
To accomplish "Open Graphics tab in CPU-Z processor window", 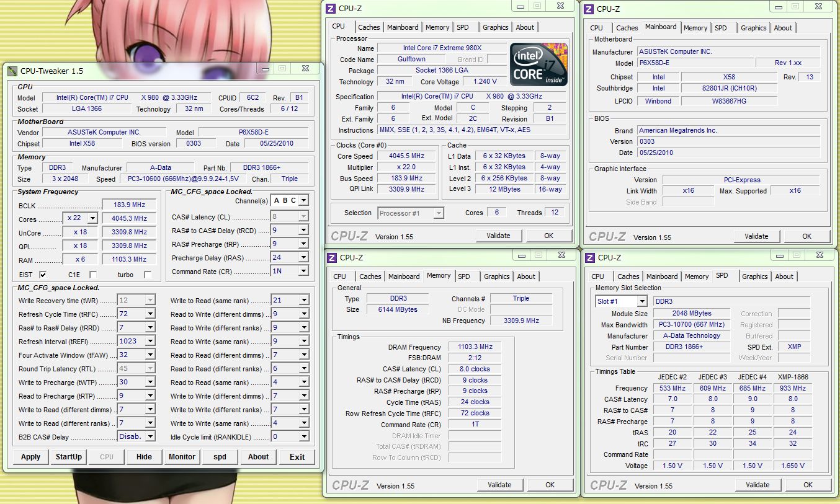I will (x=496, y=27).
